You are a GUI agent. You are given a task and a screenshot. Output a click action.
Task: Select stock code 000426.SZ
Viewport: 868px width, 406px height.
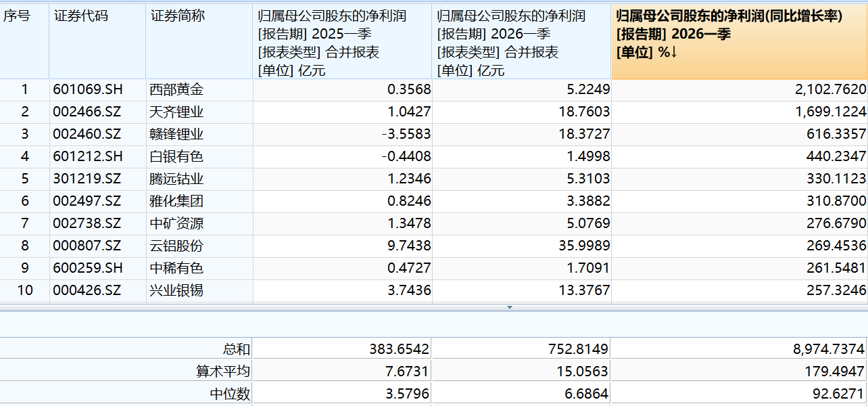[x=87, y=291]
